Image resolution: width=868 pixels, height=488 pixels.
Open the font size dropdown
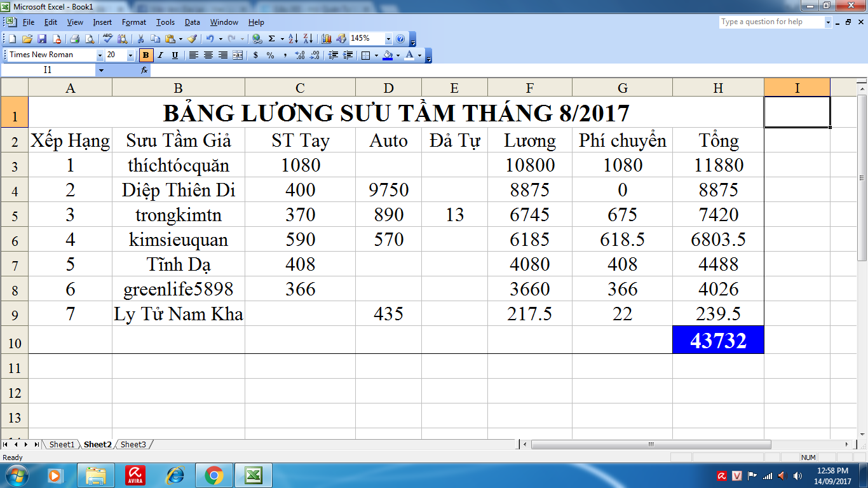coord(130,55)
